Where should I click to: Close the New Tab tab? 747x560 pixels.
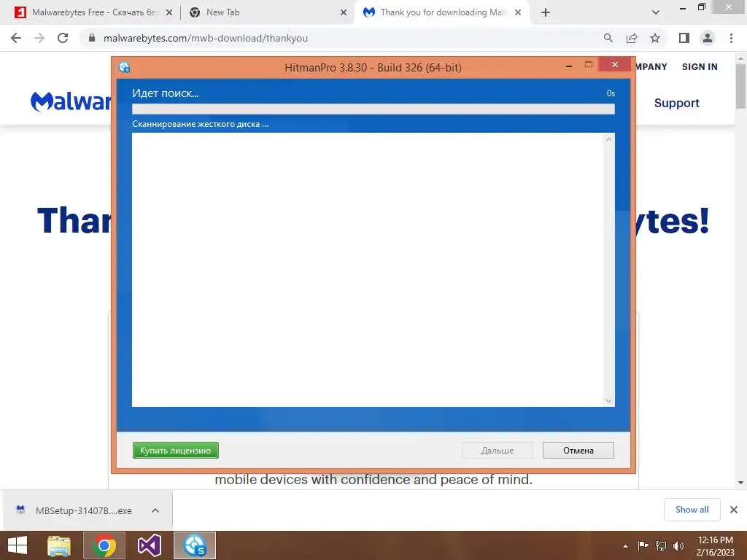click(344, 13)
